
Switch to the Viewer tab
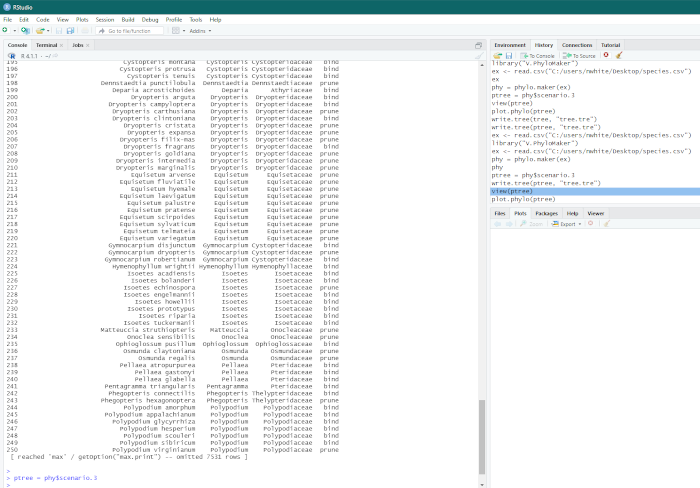[596, 213]
